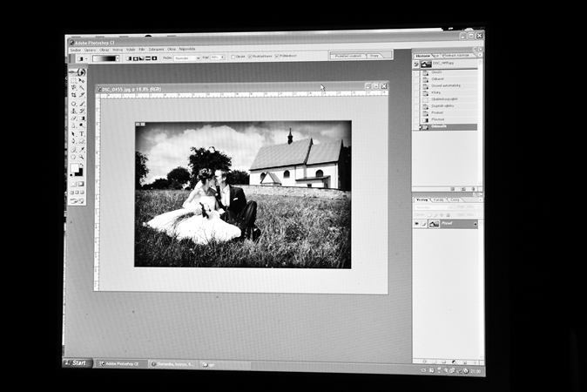Select the Crop tool
The image size is (587, 392).
pyautogui.click(x=73, y=95)
